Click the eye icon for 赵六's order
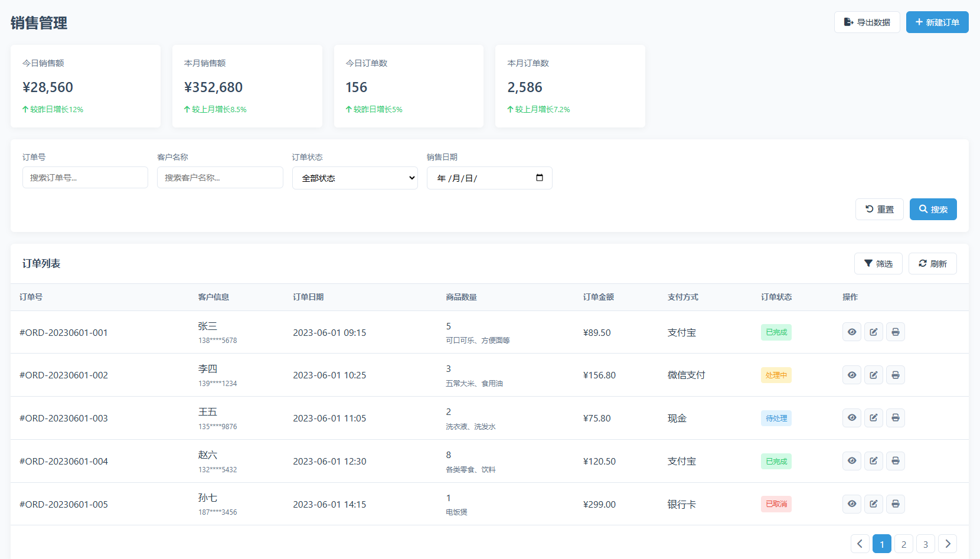 tap(851, 461)
